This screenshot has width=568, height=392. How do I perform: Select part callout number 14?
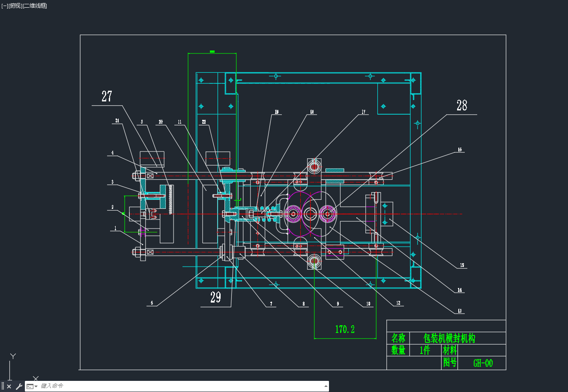460,290
